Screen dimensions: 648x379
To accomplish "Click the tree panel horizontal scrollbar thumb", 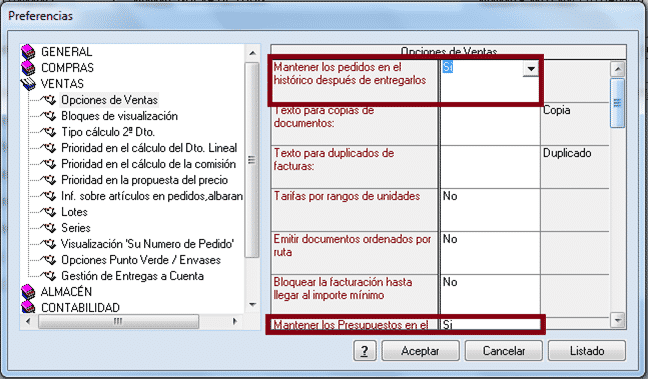I will click(x=118, y=321).
